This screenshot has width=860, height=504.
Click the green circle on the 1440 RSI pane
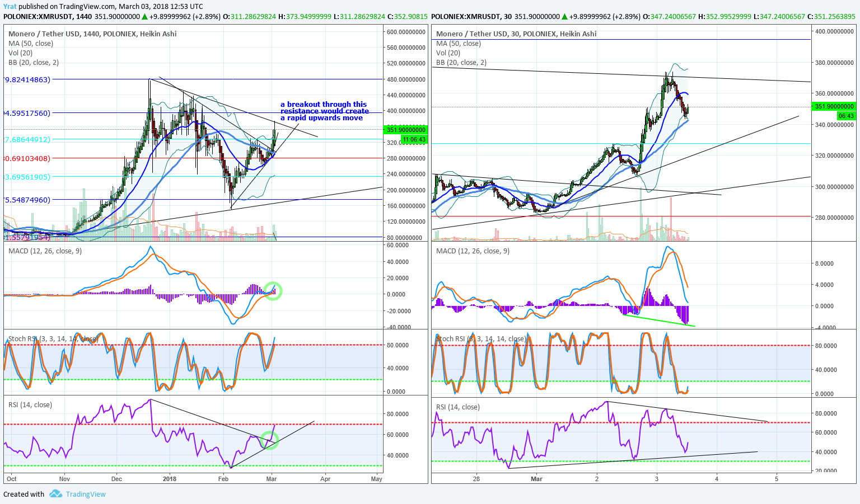tap(270, 441)
